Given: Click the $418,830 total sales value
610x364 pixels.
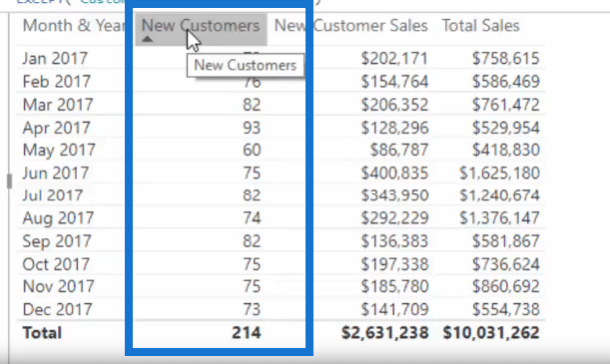Looking at the screenshot, I should pos(506,150).
